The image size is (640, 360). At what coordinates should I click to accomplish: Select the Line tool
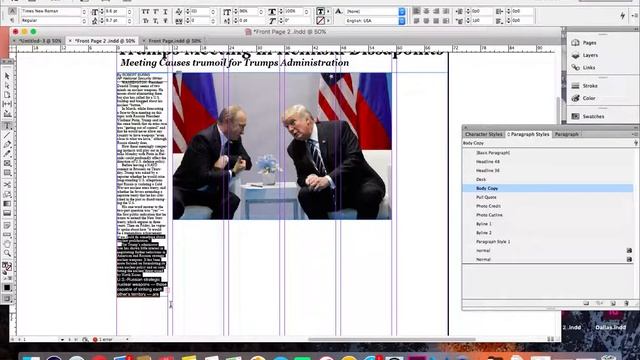(x=7, y=135)
